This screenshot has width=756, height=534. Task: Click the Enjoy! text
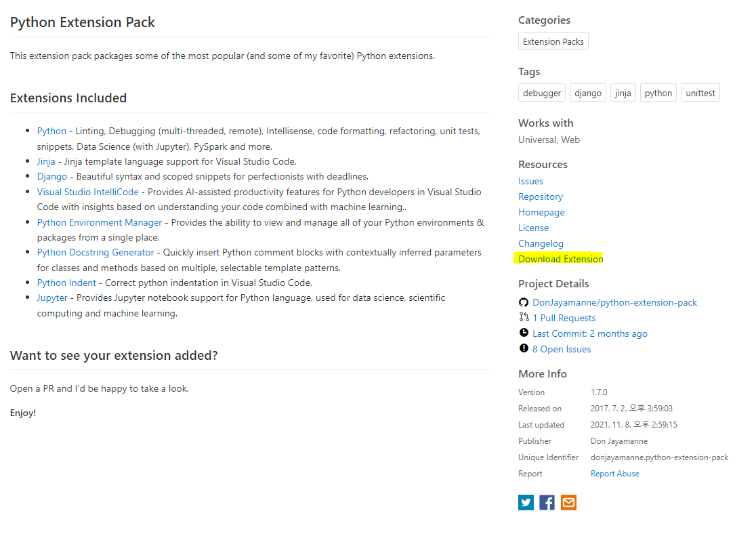pyautogui.click(x=23, y=413)
